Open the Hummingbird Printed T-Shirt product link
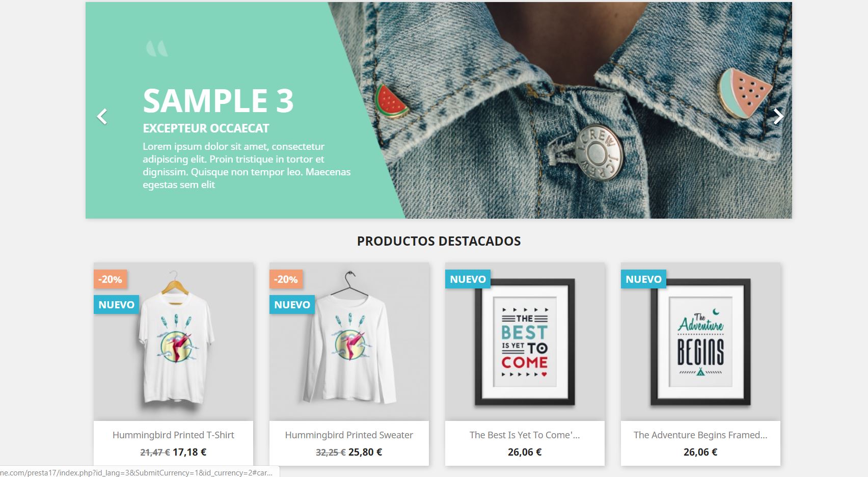 (173, 435)
